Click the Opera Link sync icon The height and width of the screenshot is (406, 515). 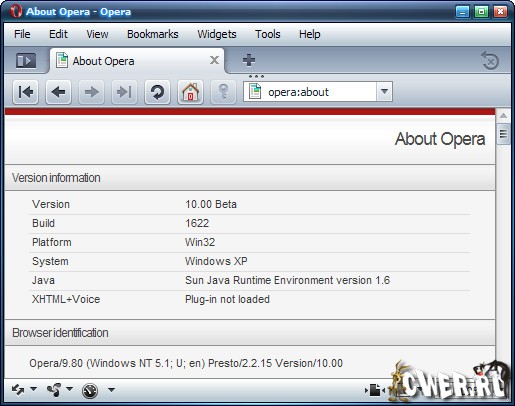[18, 389]
